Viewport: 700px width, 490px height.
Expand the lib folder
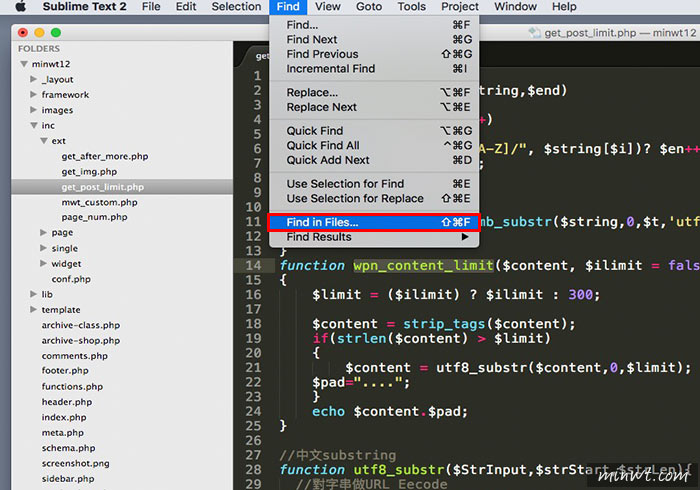pos(33,294)
